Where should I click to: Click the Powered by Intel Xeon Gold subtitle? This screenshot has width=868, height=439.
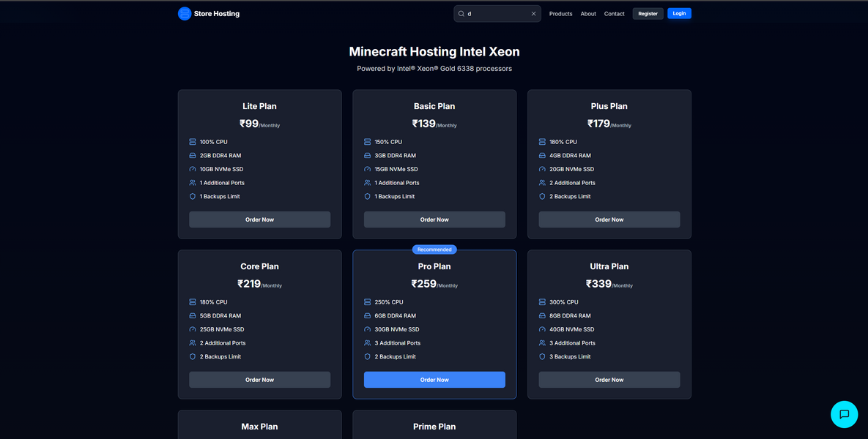coord(434,69)
